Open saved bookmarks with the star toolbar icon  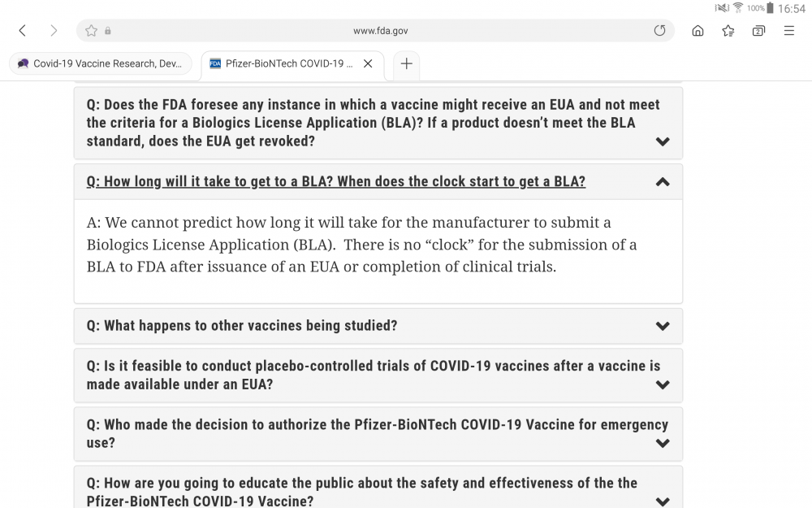pos(728,30)
